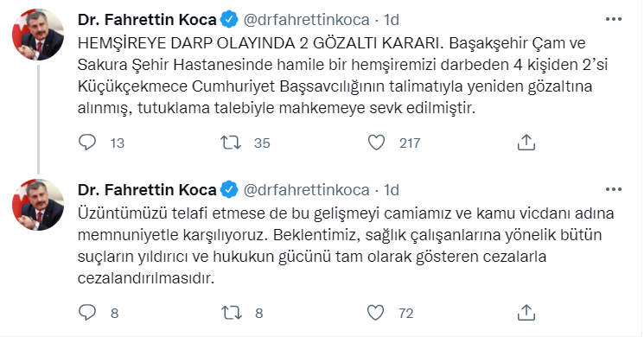Share the second tweet via share icon
The width and height of the screenshot is (644, 337).
[x=526, y=313]
